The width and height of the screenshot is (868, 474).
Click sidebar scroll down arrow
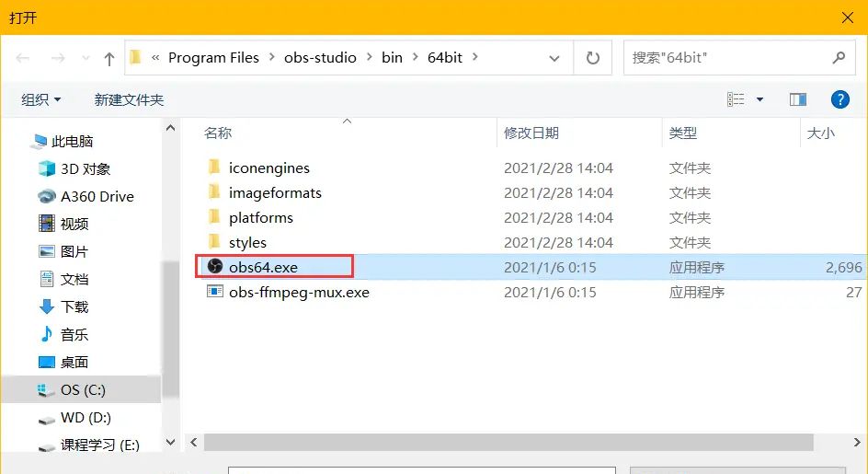pyautogui.click(x=170, y=443)
